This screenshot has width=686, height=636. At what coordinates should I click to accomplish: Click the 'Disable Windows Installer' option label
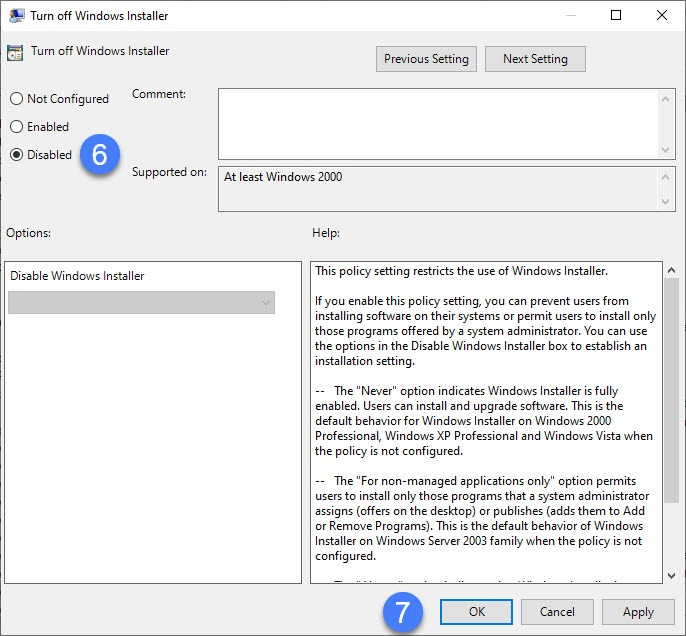pyautogui.click(x=77, y=276)
